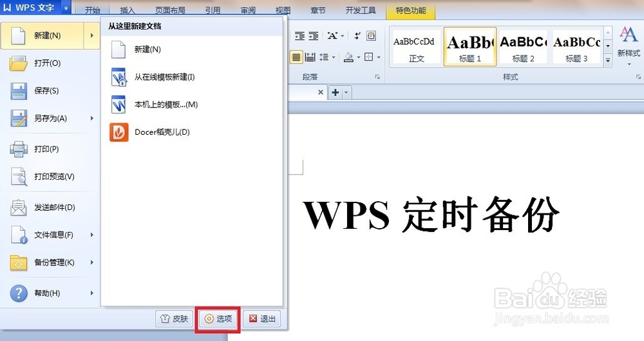Choose 从在线模板新建(I)

click(x=192, y=77)
